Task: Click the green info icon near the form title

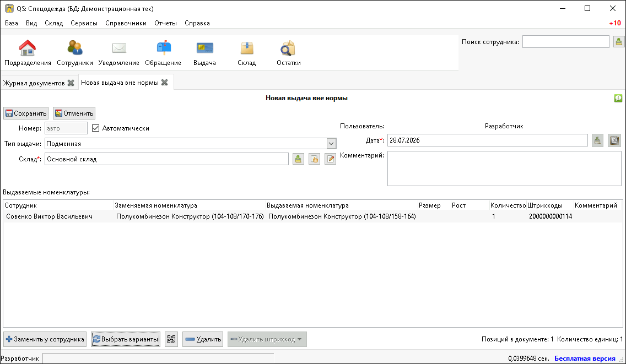Action: (618, 98)
